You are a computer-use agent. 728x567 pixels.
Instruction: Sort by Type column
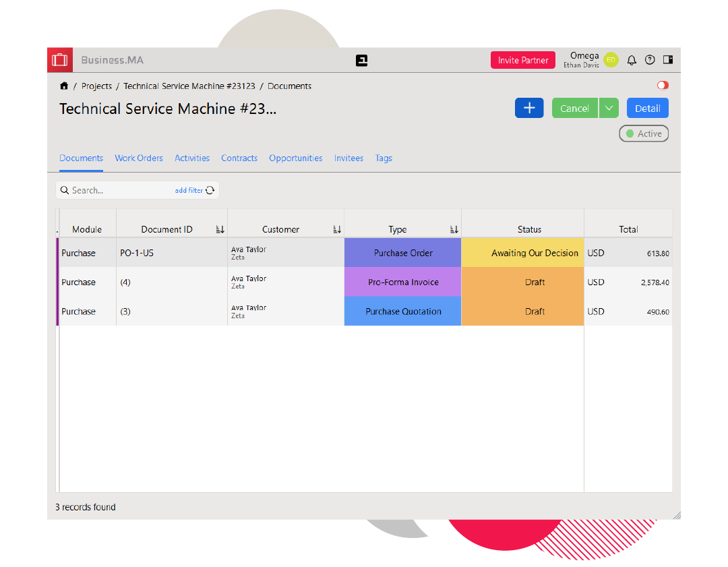(454, 230)
